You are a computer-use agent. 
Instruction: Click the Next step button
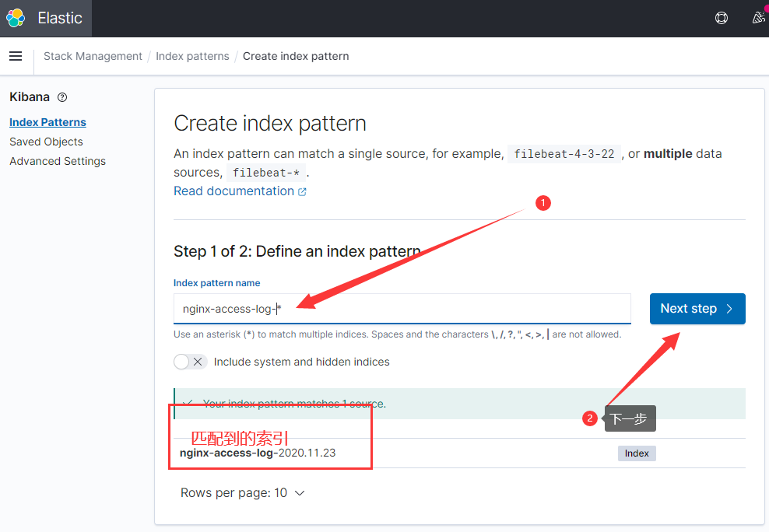point(697,309)
